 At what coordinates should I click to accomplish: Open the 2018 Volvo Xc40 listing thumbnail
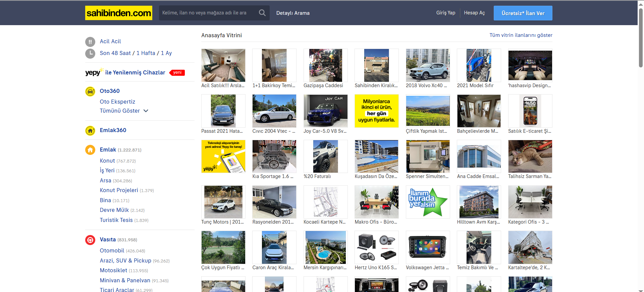click(x=428, y=65)
